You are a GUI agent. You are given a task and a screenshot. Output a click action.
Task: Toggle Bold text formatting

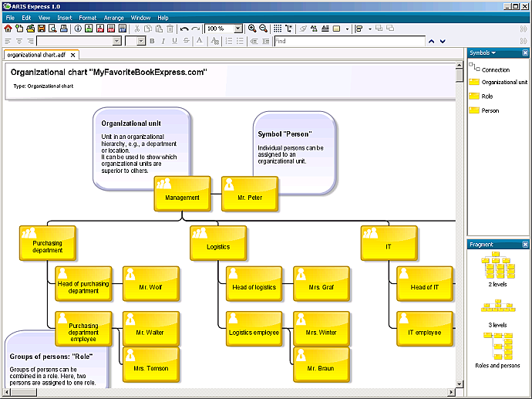point(152,41)
